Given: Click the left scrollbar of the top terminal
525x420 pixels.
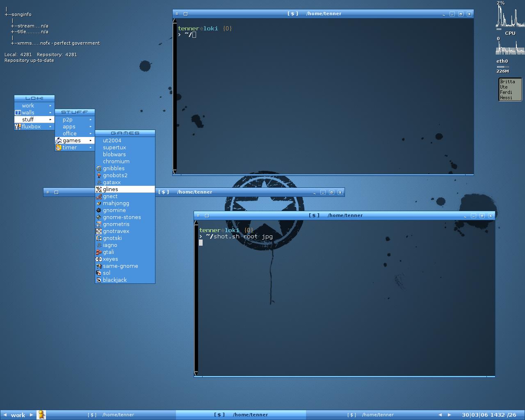Looking at the screenshot, I should click(x=175, y=96).
